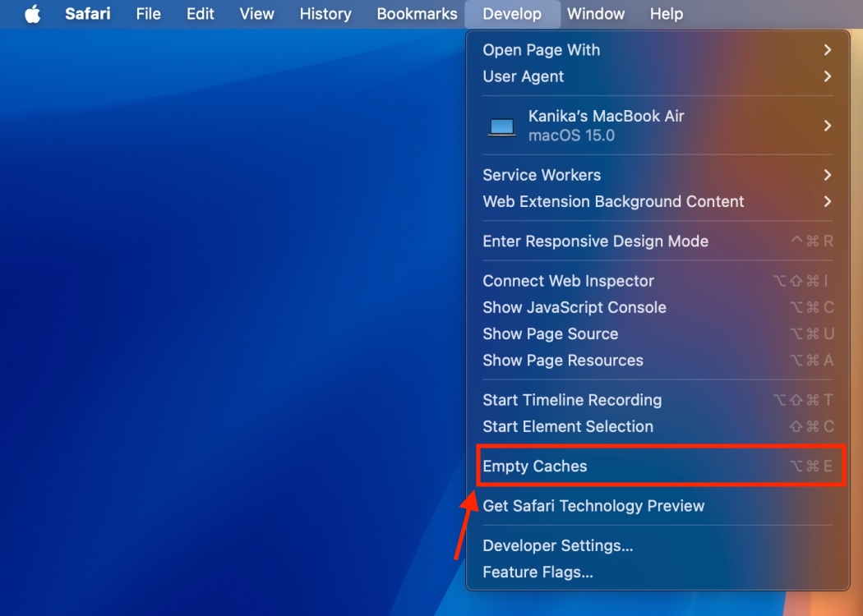This screenshot has height=616, width=863.
Task: Open the Bookmarks menu
Action: (x=417, y=14)
